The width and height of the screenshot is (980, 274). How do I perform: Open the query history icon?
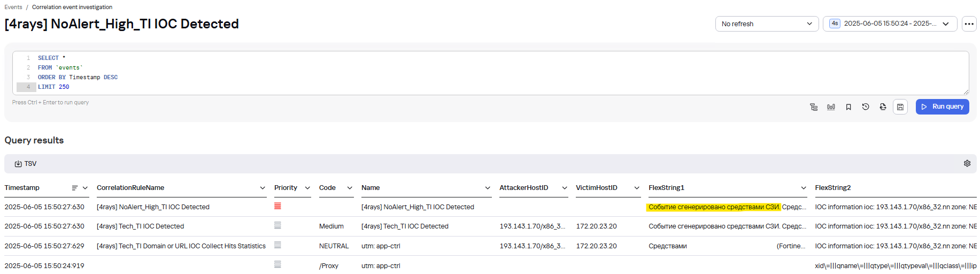866,107
